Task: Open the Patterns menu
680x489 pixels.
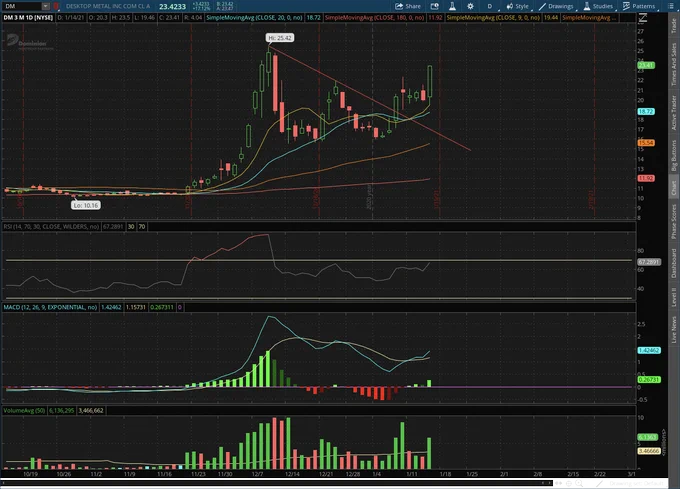Action: coord(639,6)
